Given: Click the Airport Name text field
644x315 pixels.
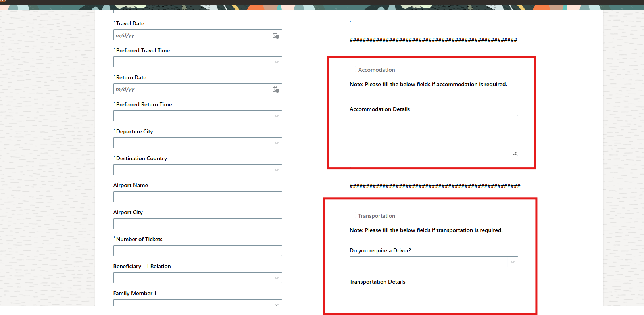Looking at the screenshot, I should [x=198, y=197].
